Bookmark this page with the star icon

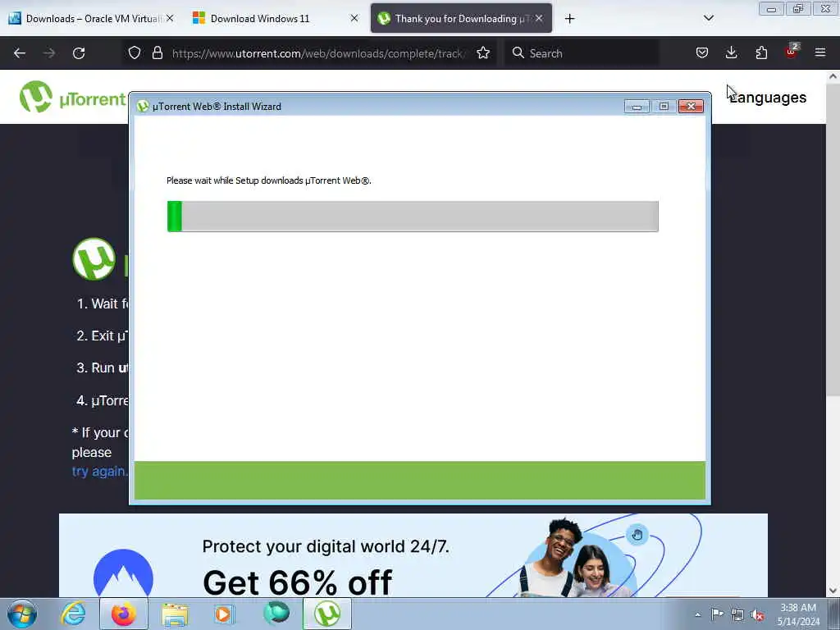coord(483,53)
